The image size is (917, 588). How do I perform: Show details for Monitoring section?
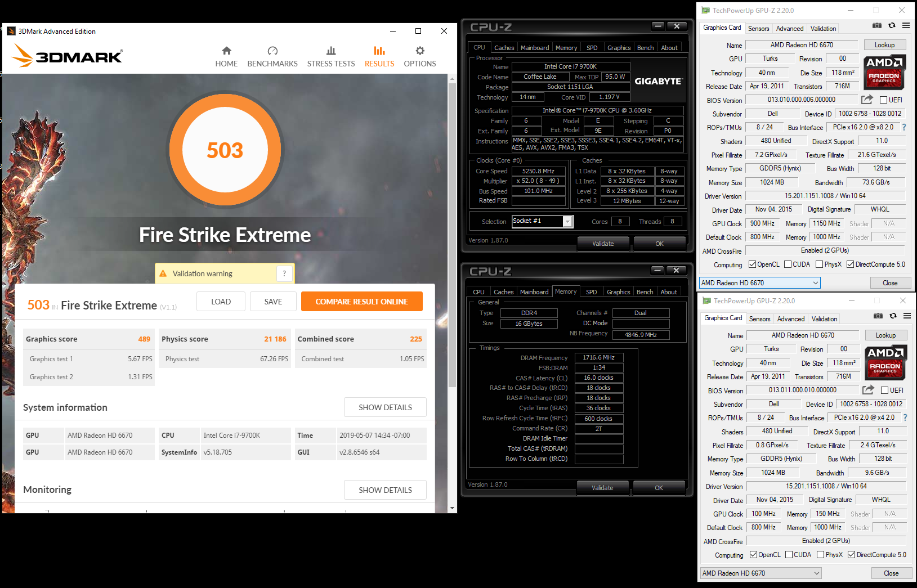[x=385, y=490]
